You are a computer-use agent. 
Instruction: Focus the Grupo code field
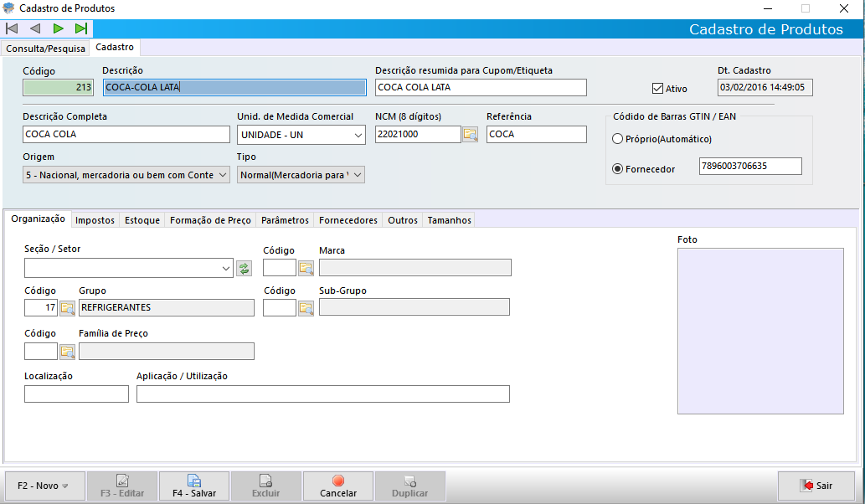click(x=41, y=308)
